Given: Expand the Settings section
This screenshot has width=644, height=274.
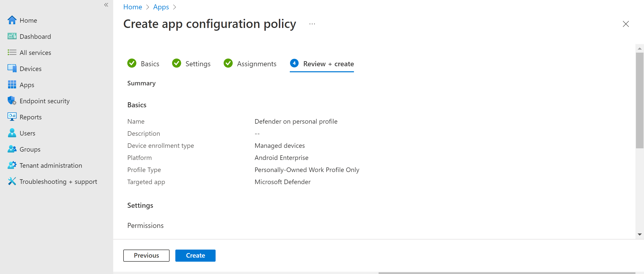Looking at the screenshot, I should 140,205.
